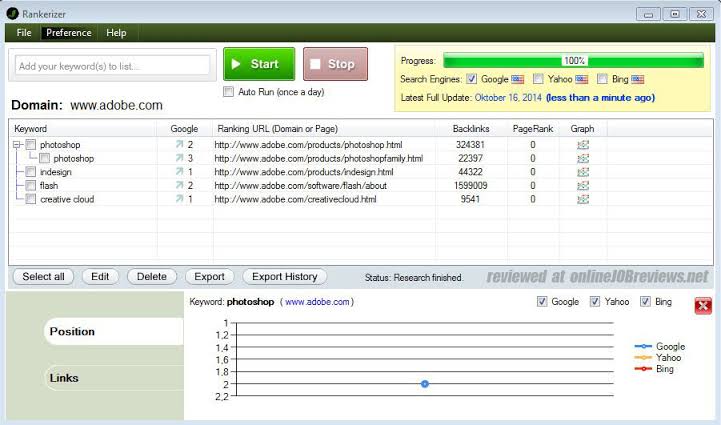Image resolution: width=721 pixels, height=425 pixels.
Task: Enable Auto Run once a day
Action: [228, 92]
